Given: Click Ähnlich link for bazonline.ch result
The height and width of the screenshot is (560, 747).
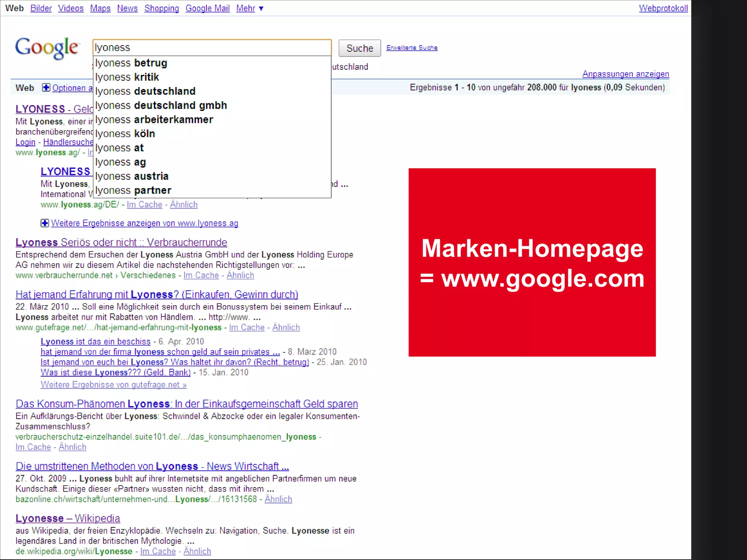Looking at the screenshot, I should 278,499.
